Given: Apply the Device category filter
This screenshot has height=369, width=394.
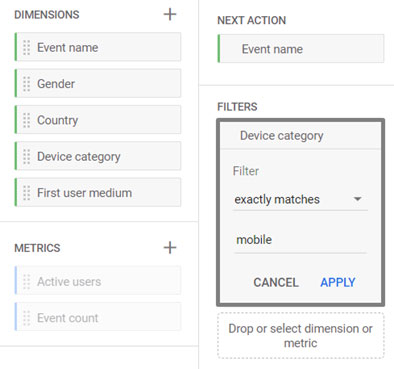Looking at the screenshot, I should pos(338,282).
